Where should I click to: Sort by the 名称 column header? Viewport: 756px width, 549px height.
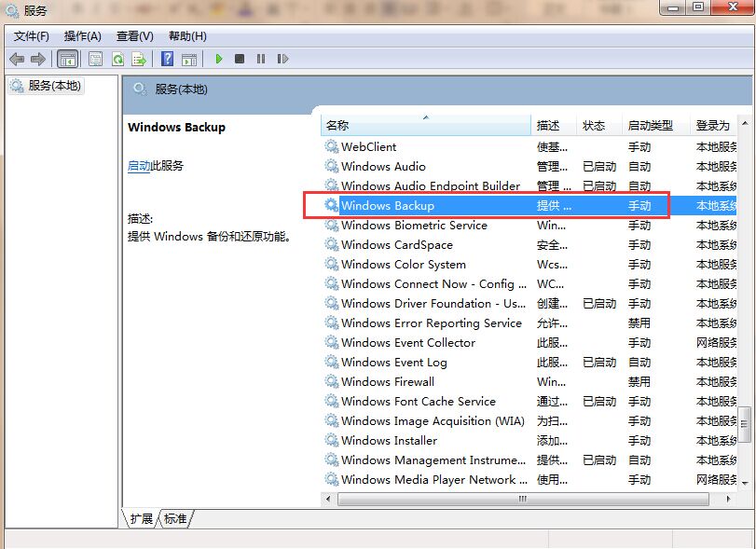coord(426,126)
